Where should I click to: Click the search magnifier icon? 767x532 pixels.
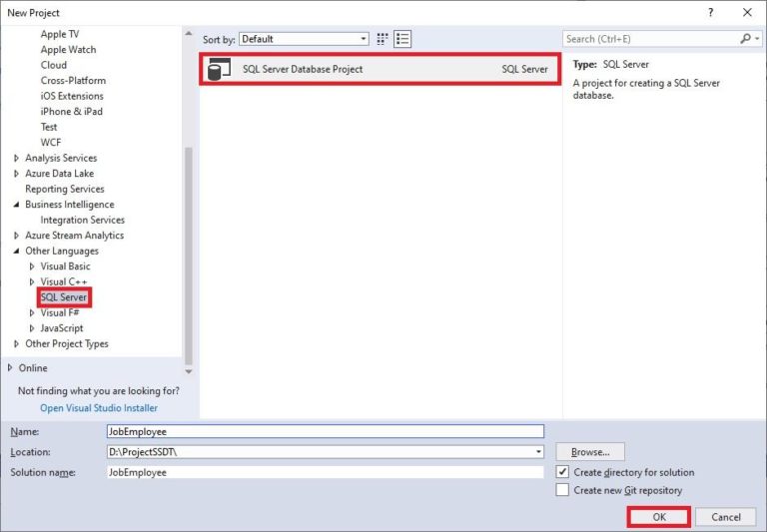pyautogui.click(x=745, y=39)
